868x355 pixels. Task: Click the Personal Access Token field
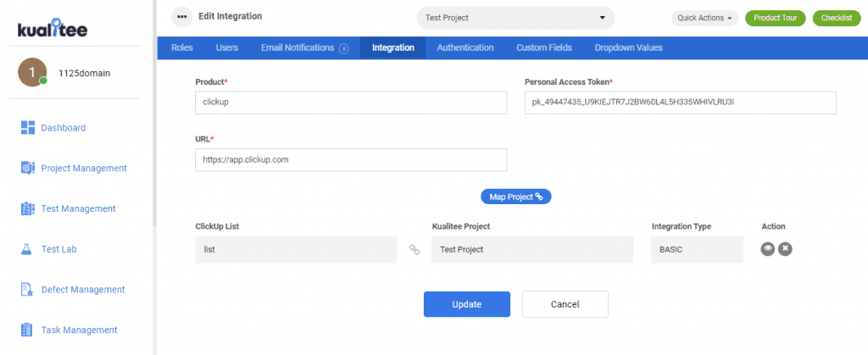(681, 103)
